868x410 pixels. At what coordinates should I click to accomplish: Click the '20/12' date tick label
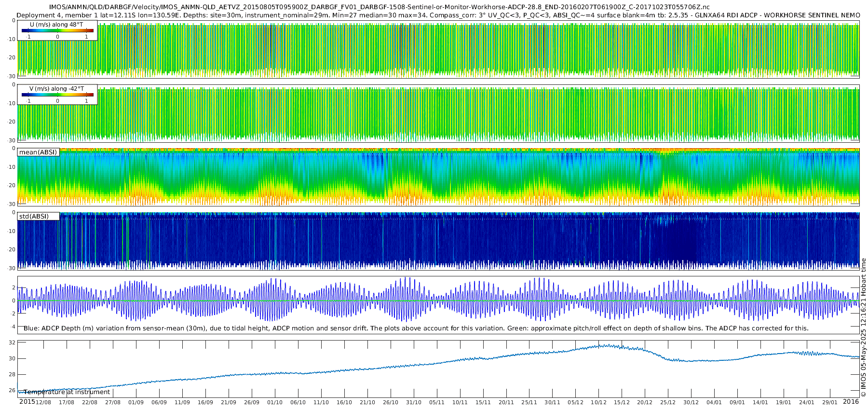(645, 402)
